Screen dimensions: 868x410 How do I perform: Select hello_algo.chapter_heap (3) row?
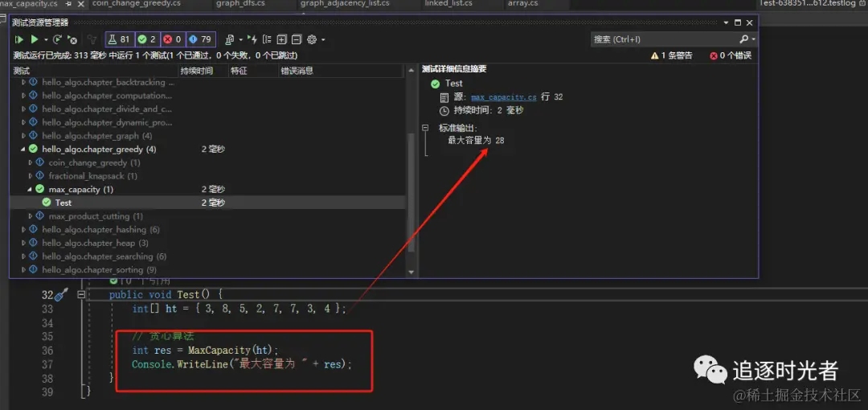207,244
